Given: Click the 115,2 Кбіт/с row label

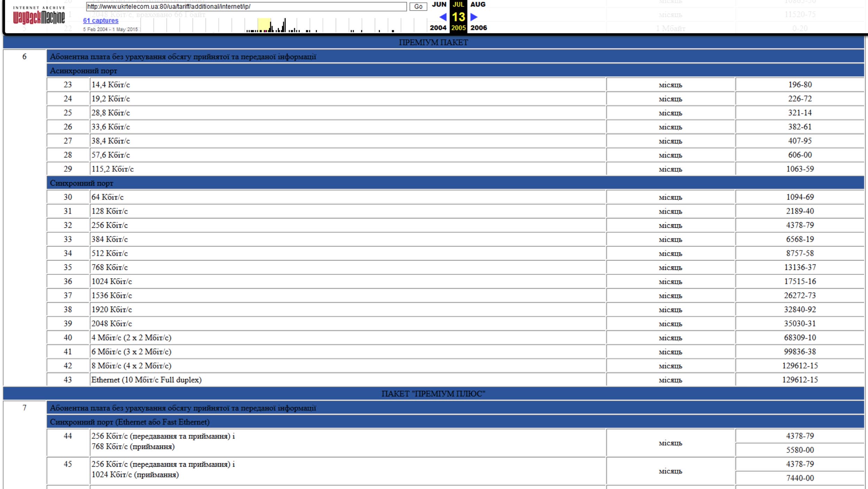Looking at the screenshot, I should tap(113, 169).
